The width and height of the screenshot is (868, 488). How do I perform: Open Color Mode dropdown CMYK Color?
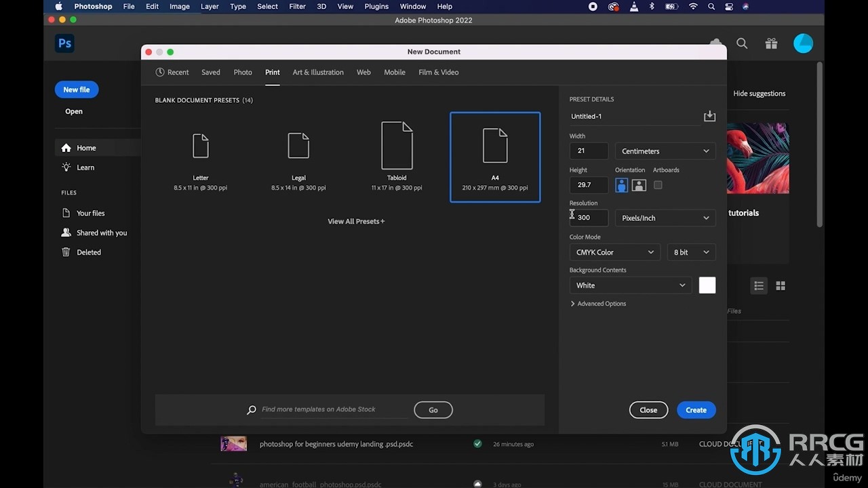[x=614, y=252]
